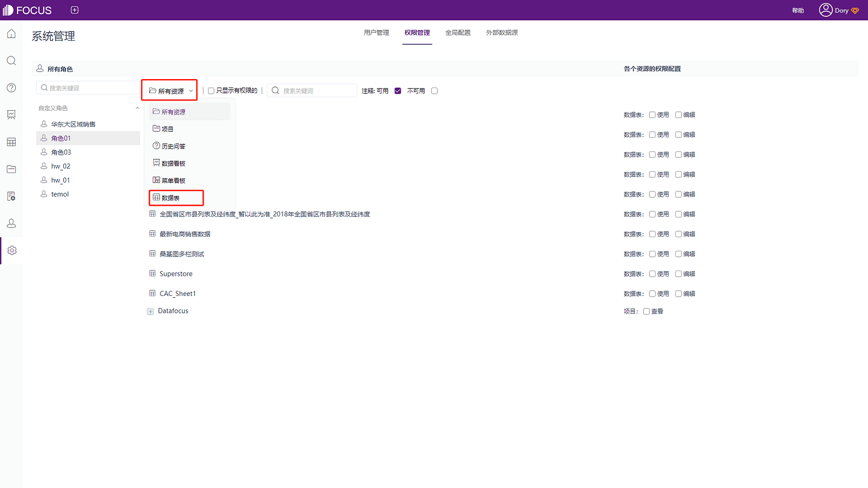Open the data table sidebar icon
The width and height of the screenshot is (868, 488).
click(11, 142)
